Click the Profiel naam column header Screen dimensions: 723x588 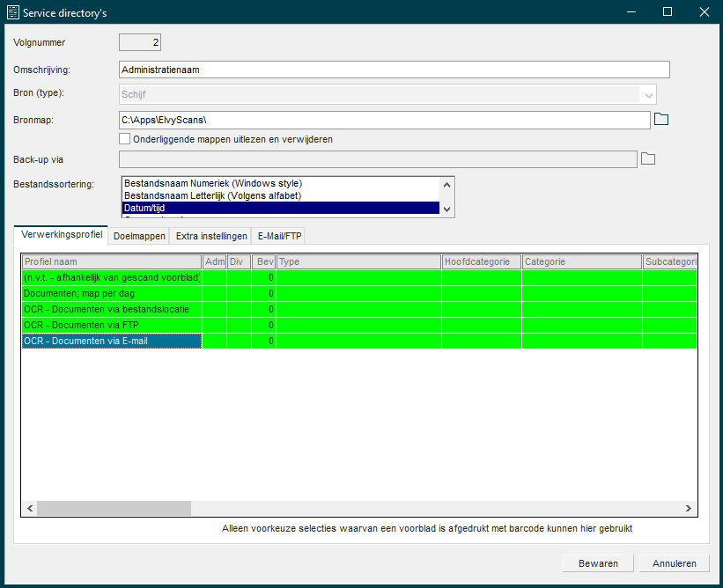[x=112, y=261]
